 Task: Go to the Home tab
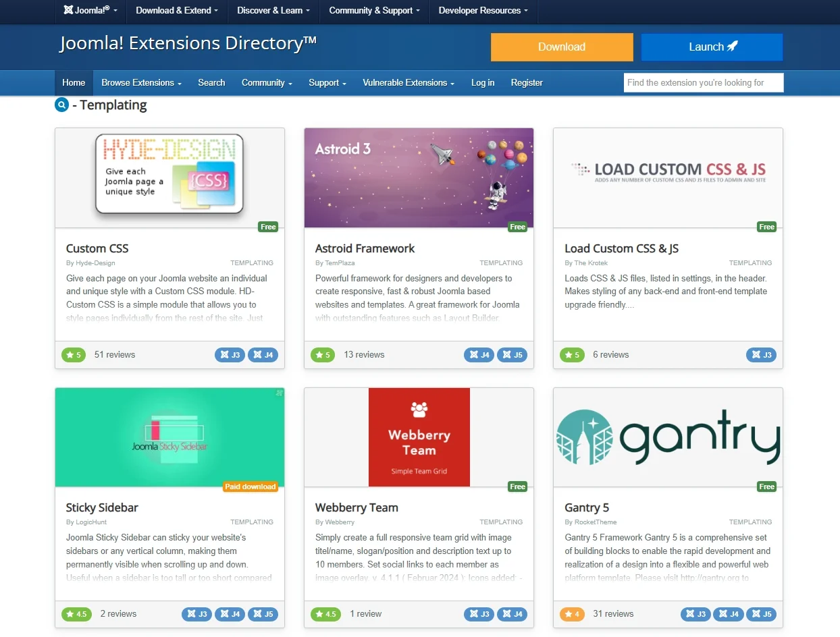pos(74,83)
